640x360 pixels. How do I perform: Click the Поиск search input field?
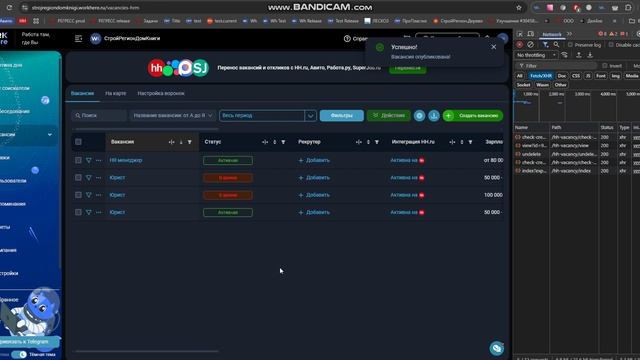pyautogui.click(x=99, y=116)
